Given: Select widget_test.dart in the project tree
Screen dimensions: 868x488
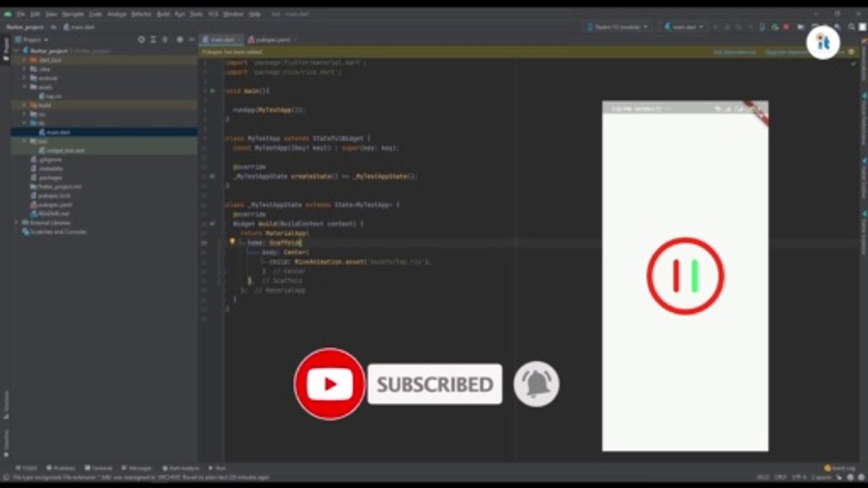Looking at the screenshot, I should (x=62, y=150).
